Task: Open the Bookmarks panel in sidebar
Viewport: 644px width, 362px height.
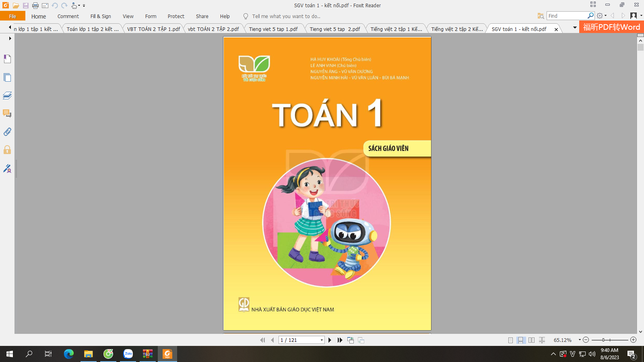Action: (7, 59)
